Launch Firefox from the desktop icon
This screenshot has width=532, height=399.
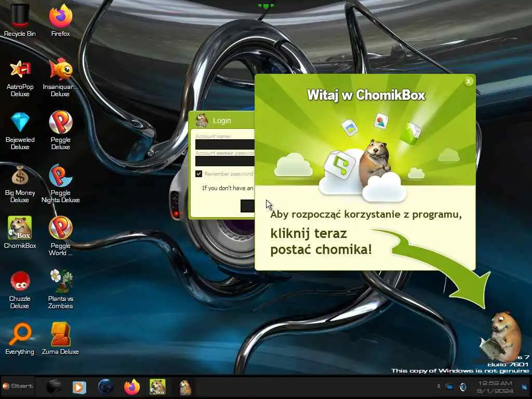(x=60, y=19)
